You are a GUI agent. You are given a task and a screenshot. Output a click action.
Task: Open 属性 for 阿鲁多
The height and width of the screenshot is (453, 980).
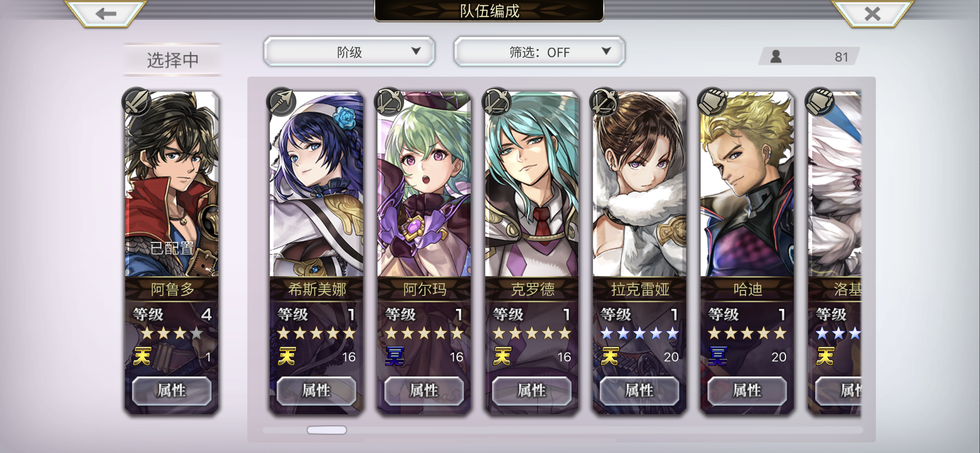[x=171, y=391]
